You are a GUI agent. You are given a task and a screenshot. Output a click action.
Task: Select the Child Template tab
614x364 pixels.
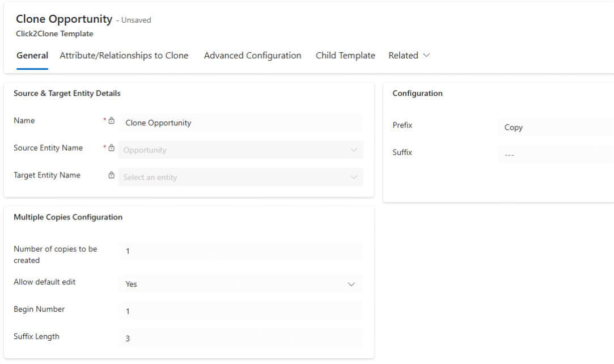click(x=345, y=56)
